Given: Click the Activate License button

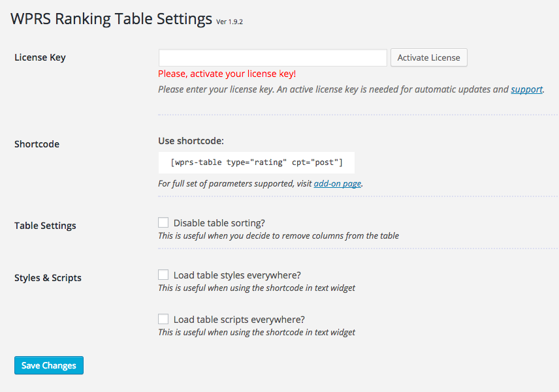Looking at the screenshot, I should click(429, 57).
